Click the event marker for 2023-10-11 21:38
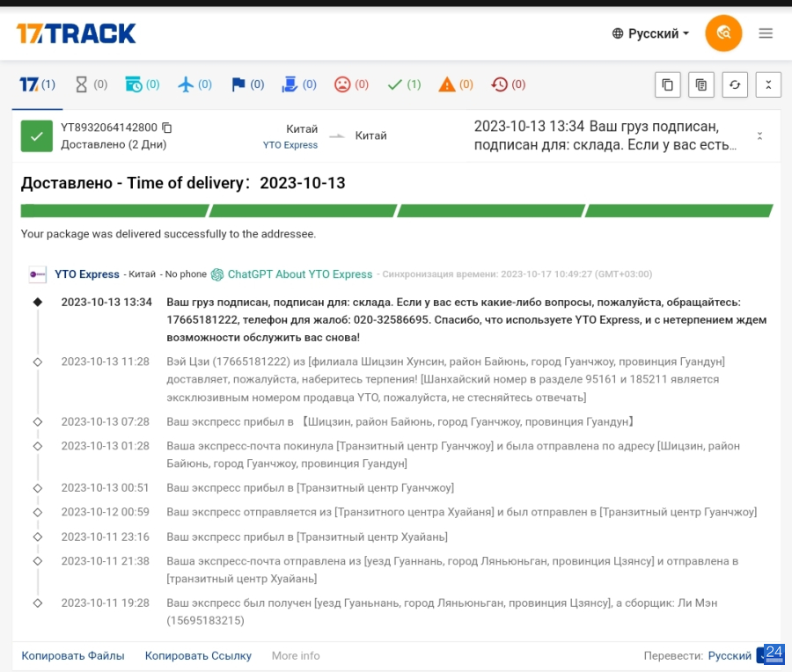792x672 pixels. 37,561
